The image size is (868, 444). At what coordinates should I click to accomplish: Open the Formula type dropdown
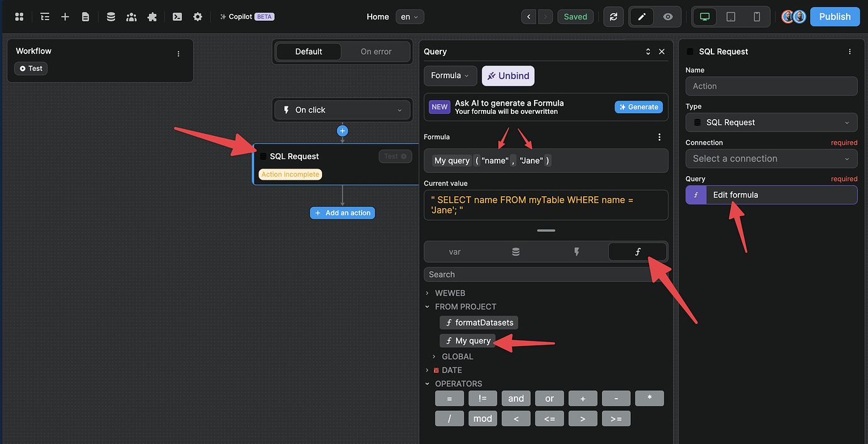click(450, 75)
